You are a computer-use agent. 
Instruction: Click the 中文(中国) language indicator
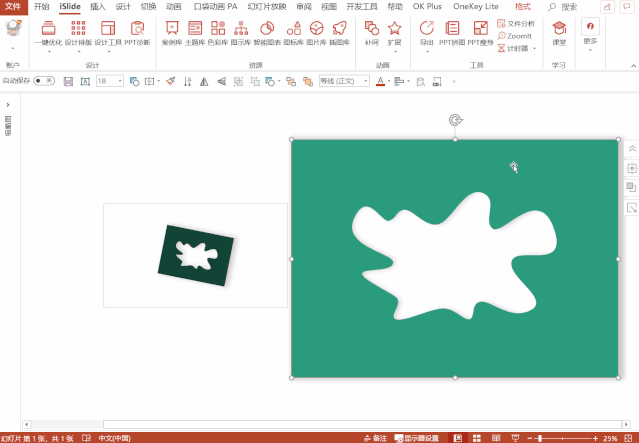coord(115,438)
